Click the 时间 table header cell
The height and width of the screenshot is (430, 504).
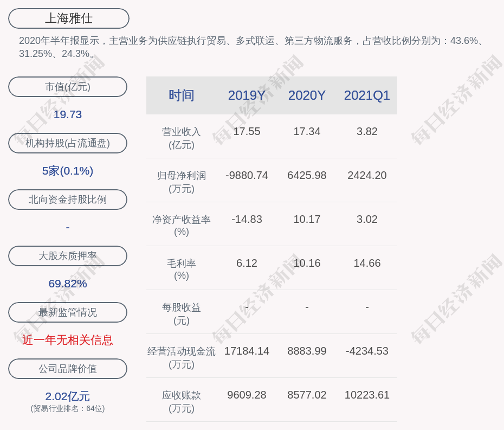pyautogui.click(x=182, y=95)
